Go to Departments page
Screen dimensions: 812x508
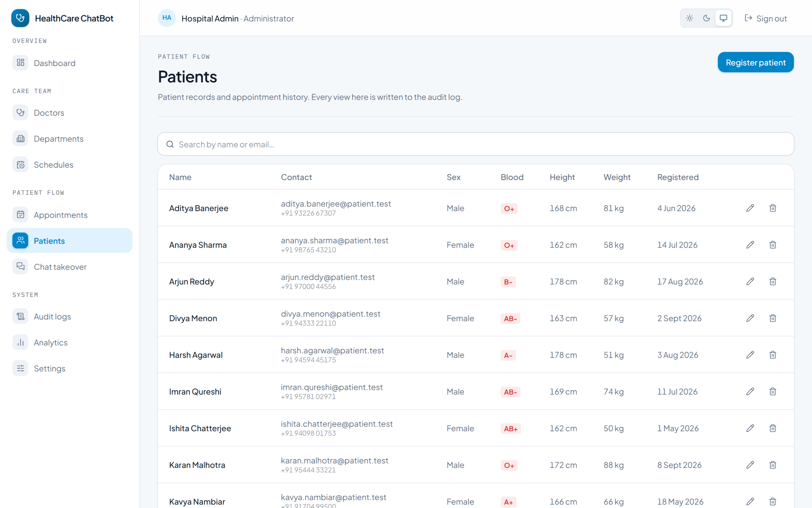(x=69, y=138)
